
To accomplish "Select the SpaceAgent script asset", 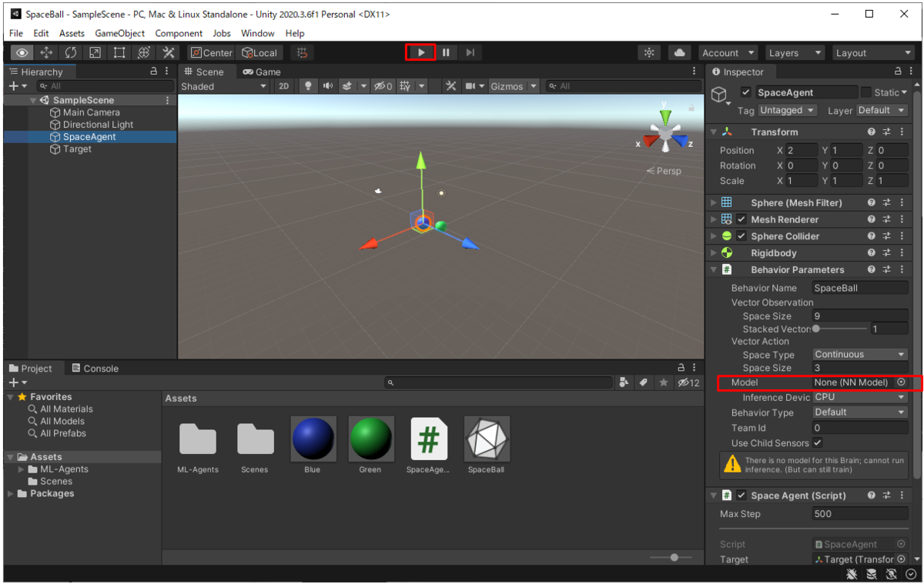I will pyautogui.click(x=429, y=439).
